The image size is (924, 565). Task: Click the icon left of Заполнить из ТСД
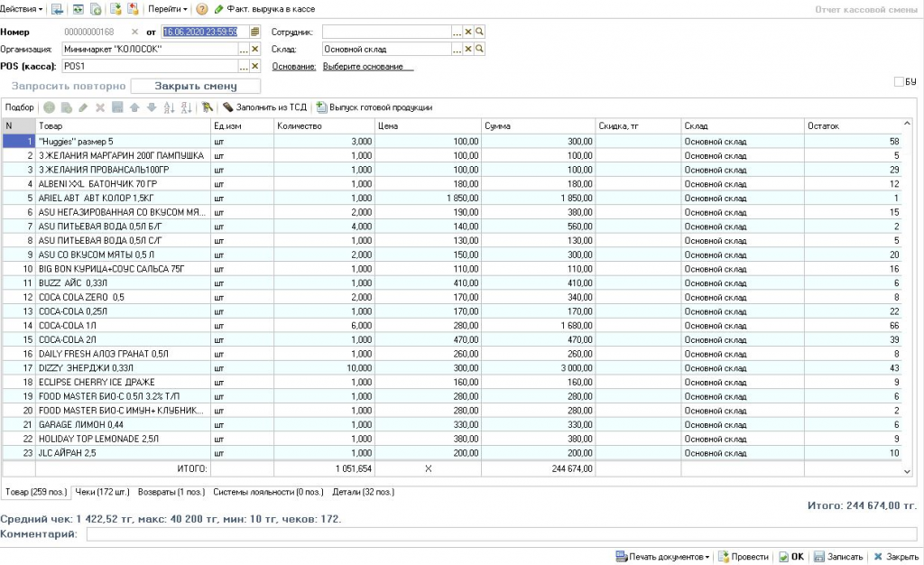click(207, 107)
